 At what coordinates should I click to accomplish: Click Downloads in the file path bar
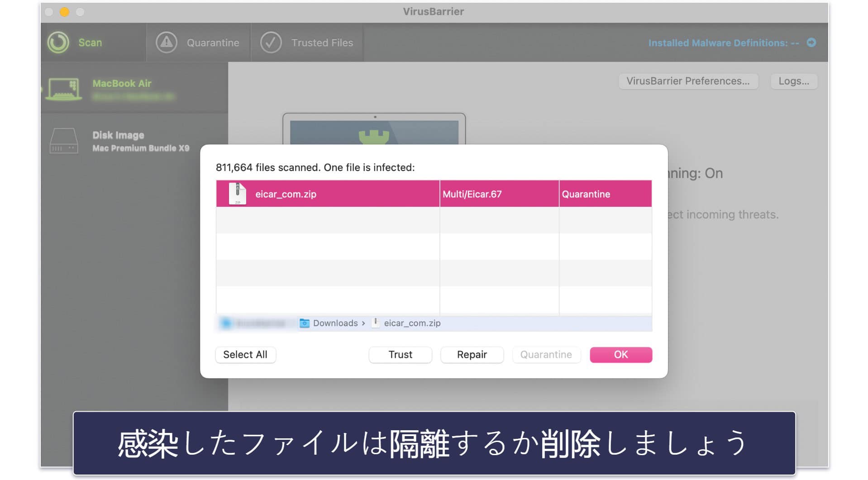tap(335, 323)
